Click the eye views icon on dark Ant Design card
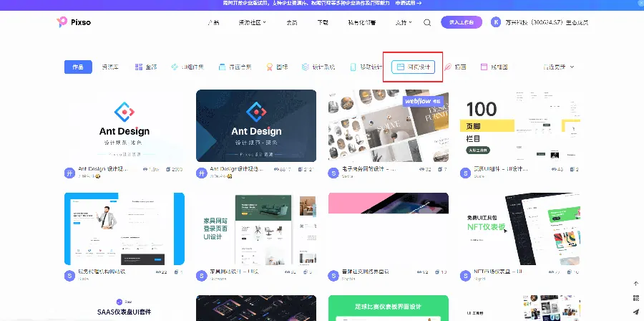Viewport: 644px width, 321px height. click(276, 169)
